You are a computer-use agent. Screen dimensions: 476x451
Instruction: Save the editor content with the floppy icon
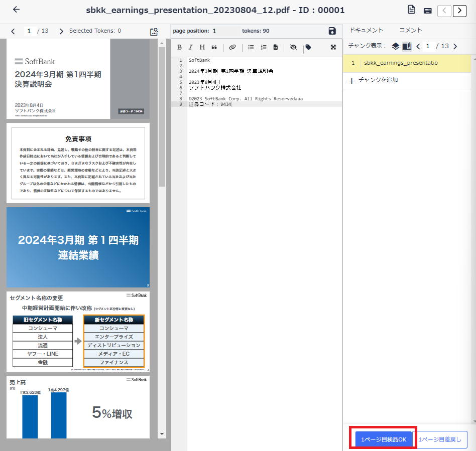pos(332,31)
